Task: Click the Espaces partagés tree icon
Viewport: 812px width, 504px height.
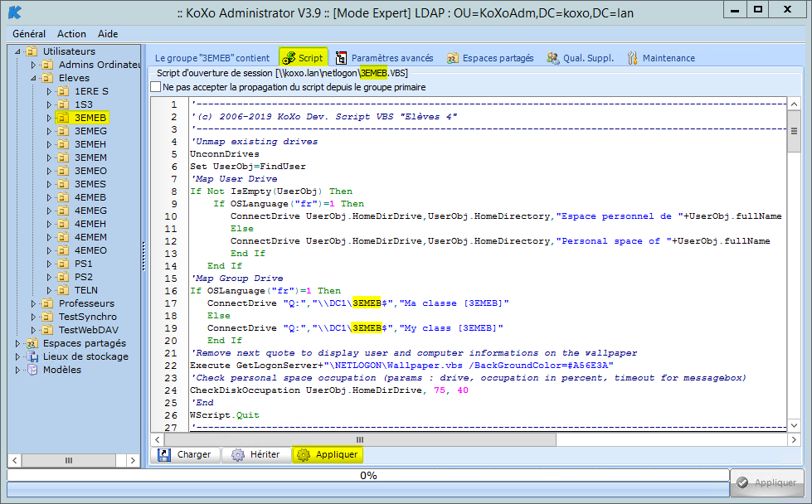Action: point(32,343)
